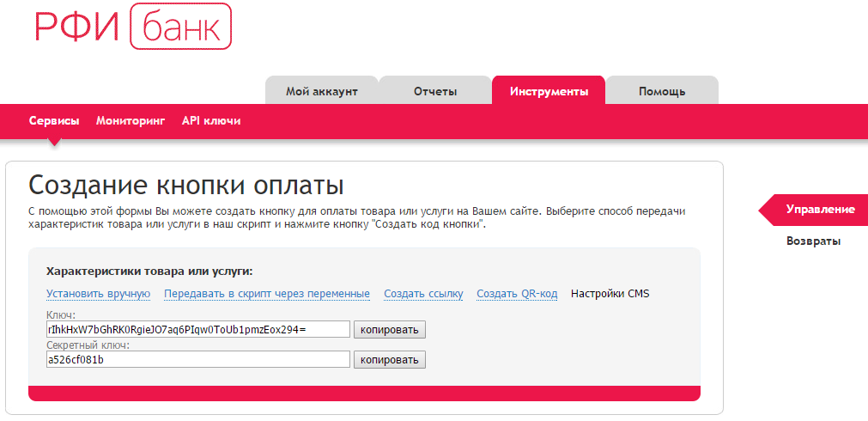Copy the Ключ value with копировать
The height and width of the screenshot is (421, 868).
coord(390,330)
